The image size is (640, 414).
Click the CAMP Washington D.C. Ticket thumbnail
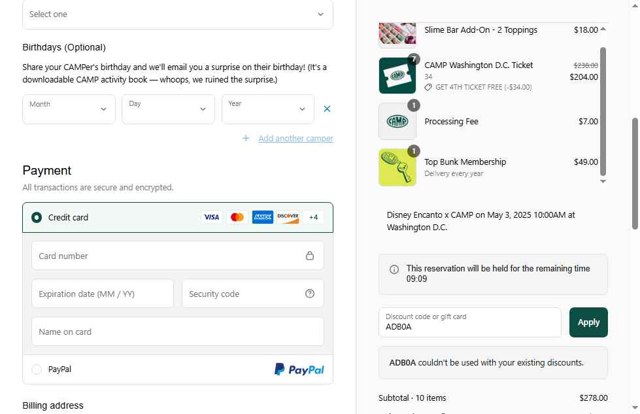(397, 75)
